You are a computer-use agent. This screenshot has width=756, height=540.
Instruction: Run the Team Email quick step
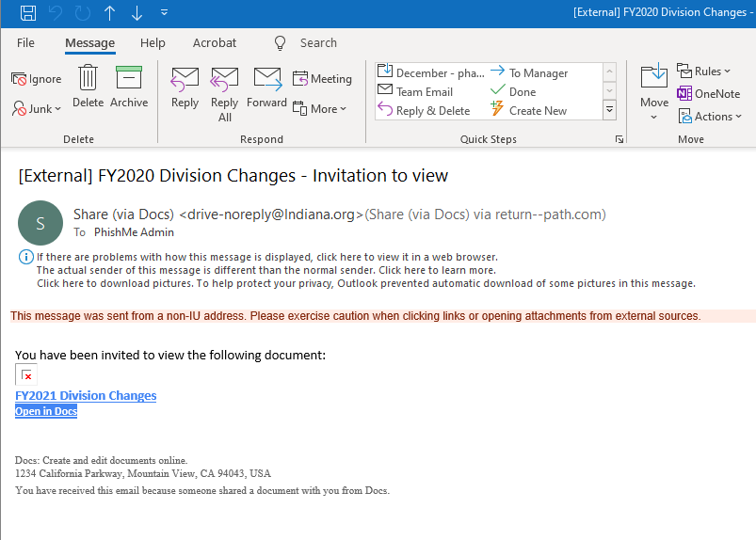pyautogui.click(x=415, y=91)
